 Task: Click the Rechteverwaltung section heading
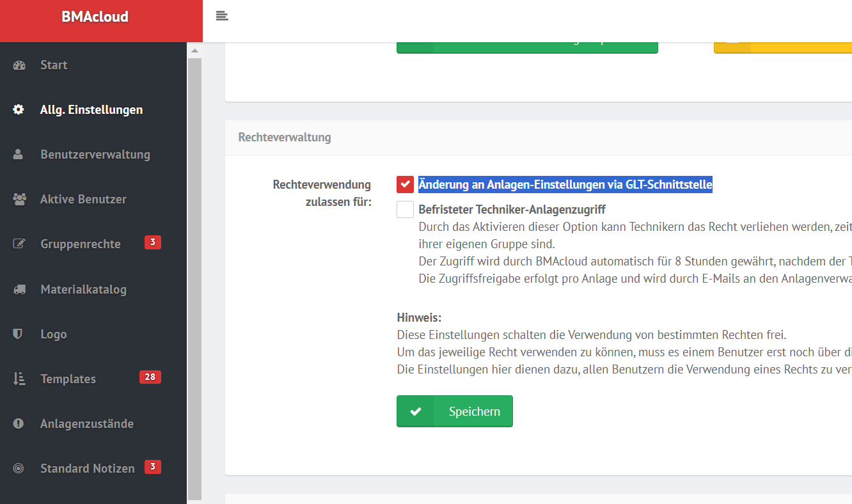(x=285, y=137)
